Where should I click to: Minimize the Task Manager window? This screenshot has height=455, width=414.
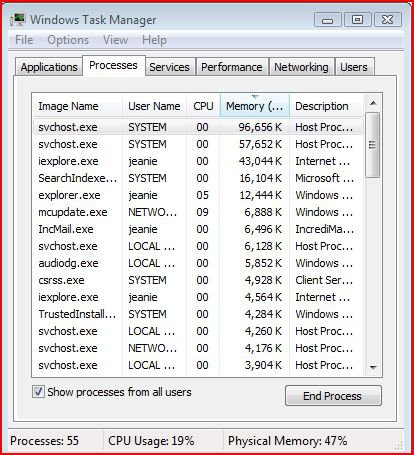tap(327, 20)
